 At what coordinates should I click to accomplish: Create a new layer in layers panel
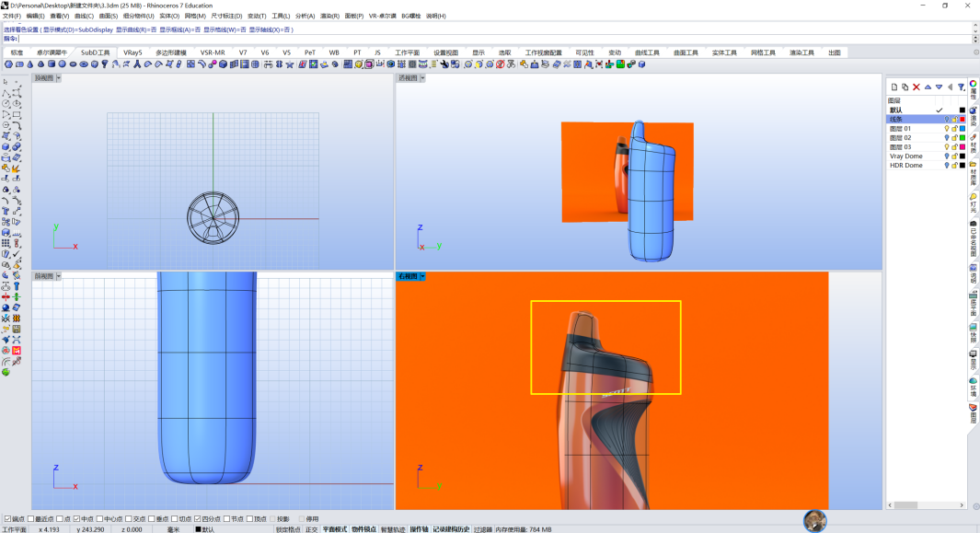pos(894,87)
